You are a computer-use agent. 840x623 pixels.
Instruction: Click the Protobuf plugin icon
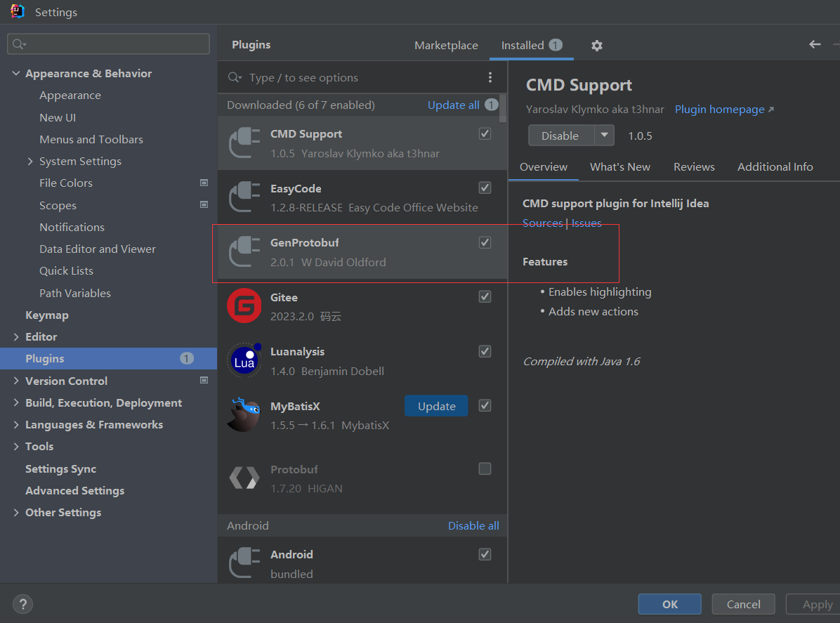click(x=244, y=478)
